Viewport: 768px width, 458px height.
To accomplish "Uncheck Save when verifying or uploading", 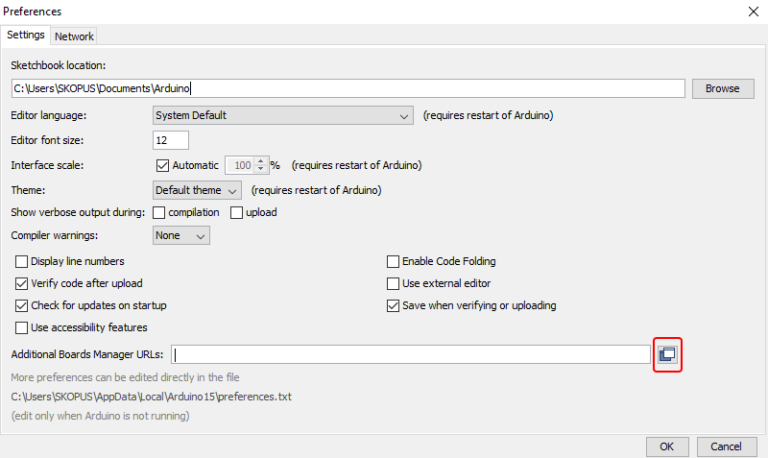I will click(393, 305).
